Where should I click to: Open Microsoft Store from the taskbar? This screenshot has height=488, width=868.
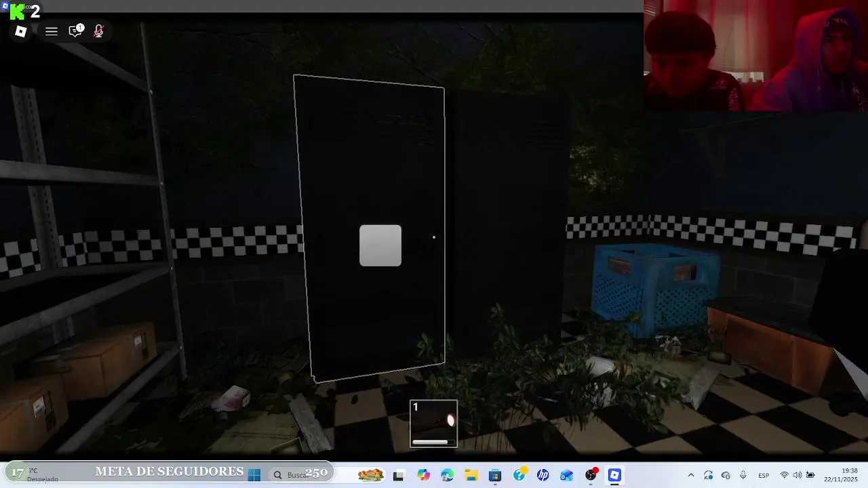(495, 475)
